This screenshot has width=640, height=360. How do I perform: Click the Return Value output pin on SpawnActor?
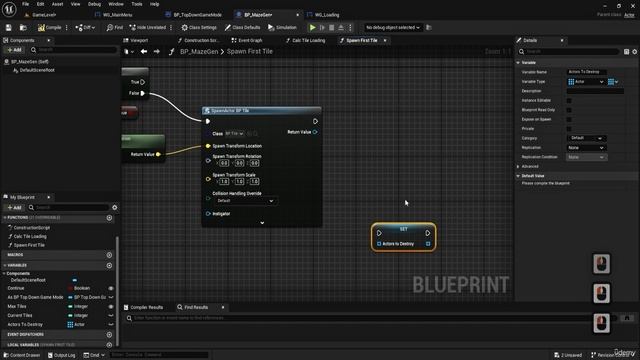315,132
